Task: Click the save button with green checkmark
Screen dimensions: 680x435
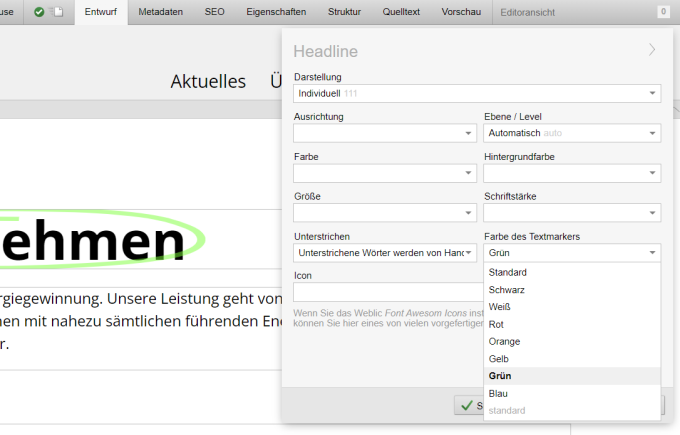Action: 469,406
